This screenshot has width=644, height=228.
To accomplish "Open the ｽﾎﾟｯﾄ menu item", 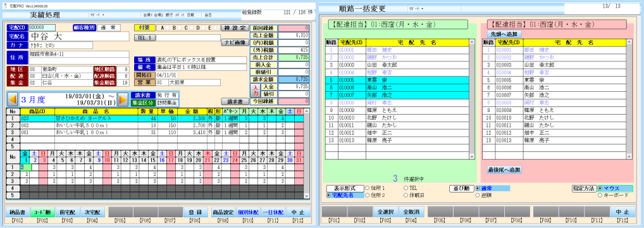I will [x=180, y=15].
